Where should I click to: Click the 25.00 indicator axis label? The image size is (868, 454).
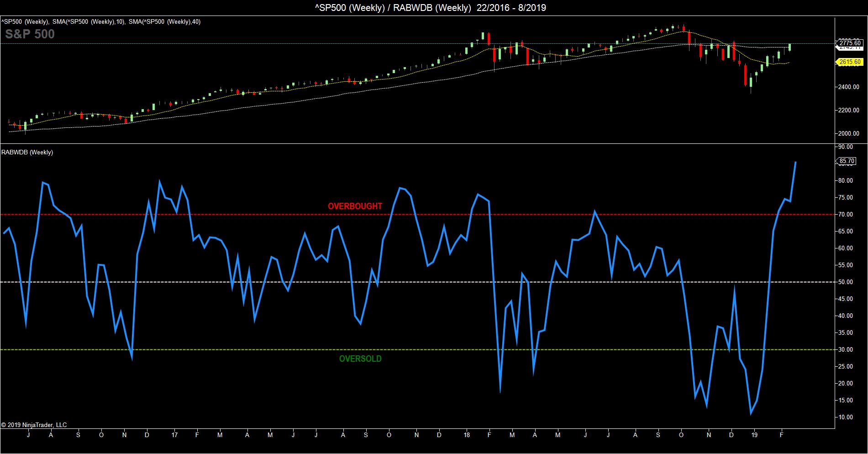pyautogui.click(x=846, y=366)
